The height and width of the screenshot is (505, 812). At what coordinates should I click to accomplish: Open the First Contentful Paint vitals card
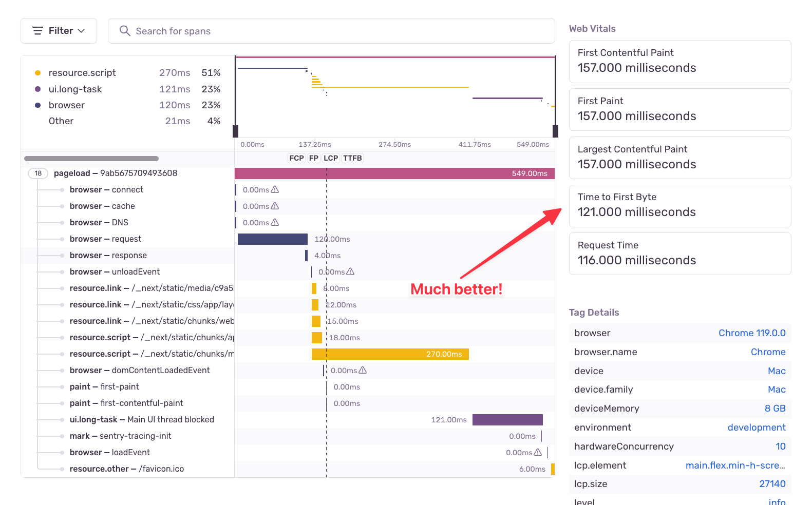(x=680, y=62)
